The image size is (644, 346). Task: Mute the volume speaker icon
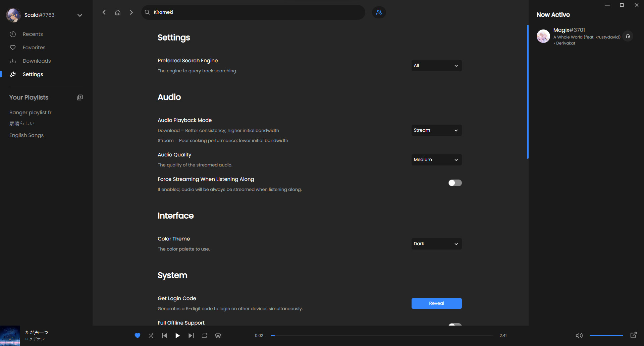click(x=579, y=336)
